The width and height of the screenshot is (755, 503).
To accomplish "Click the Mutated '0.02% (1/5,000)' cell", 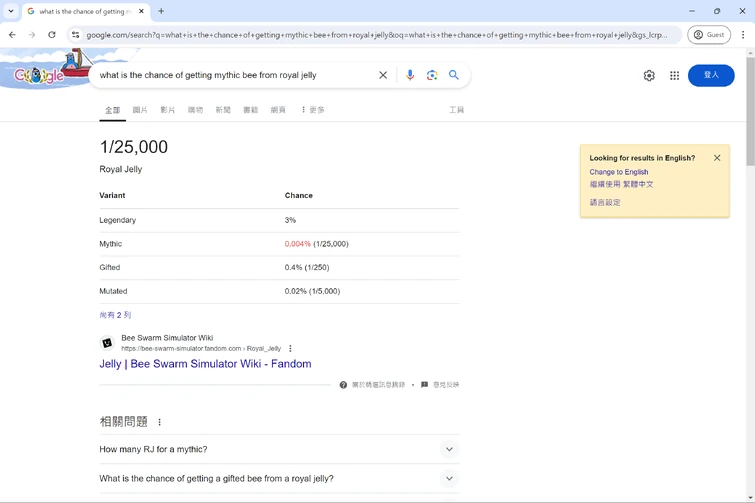I will 312,291.
